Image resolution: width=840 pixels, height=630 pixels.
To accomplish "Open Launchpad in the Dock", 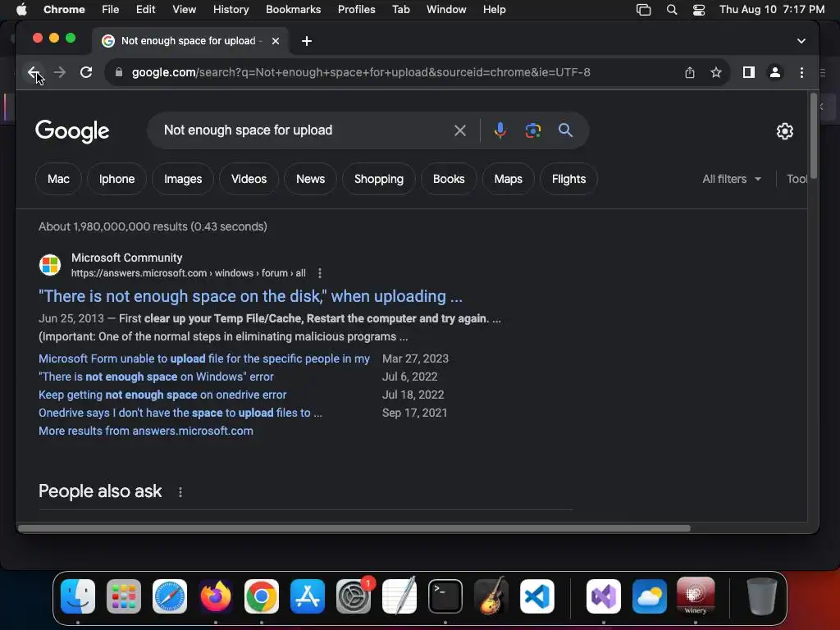I will pos(124,596).
